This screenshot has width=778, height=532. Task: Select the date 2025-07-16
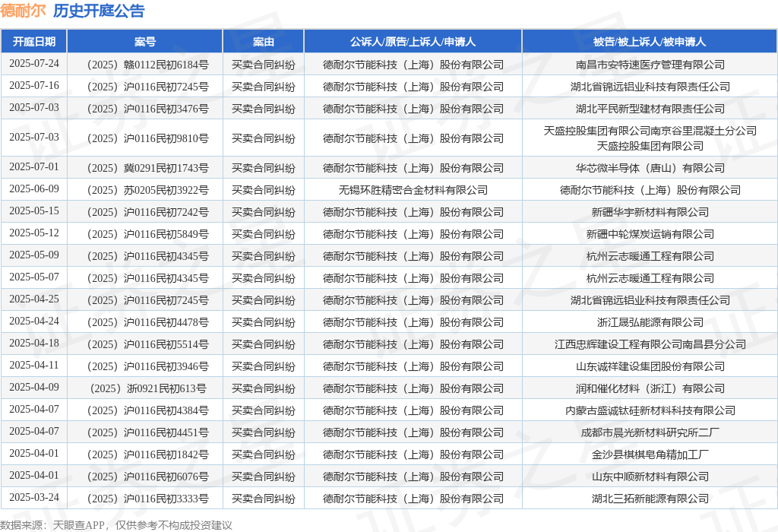33,85
